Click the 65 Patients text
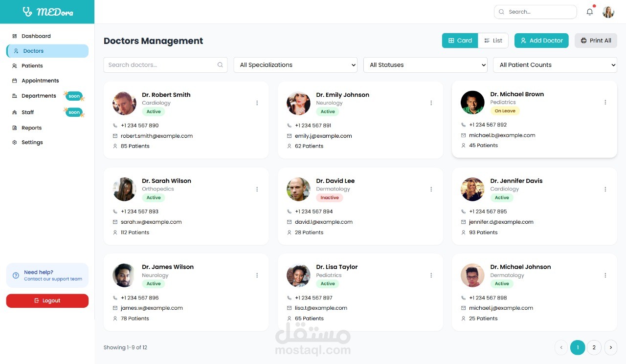 pyautogui.click(x=309, y=319)
